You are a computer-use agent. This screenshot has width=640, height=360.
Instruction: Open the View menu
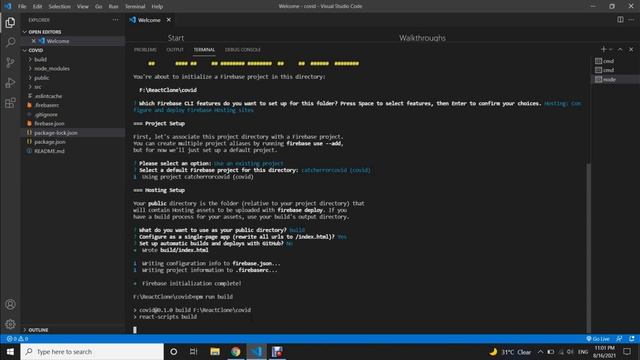tap(83, 7)
